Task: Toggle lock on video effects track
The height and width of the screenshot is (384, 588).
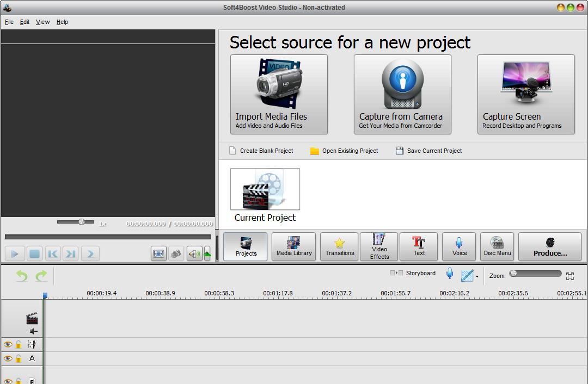Action: [x=19, y=344]
